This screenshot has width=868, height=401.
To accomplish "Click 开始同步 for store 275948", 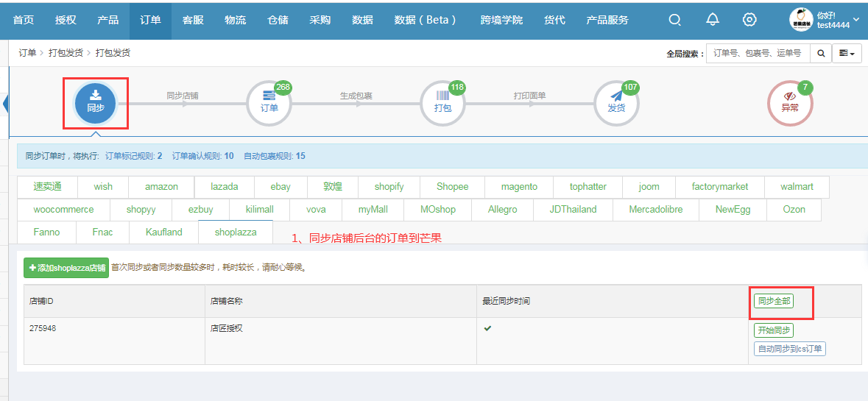I will point(774,330).
